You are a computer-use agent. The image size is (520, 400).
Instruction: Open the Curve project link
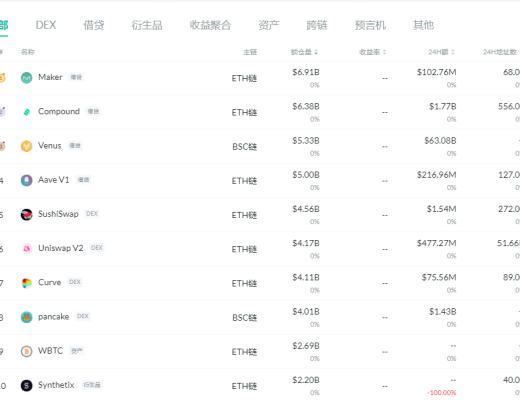pos(49,282)
